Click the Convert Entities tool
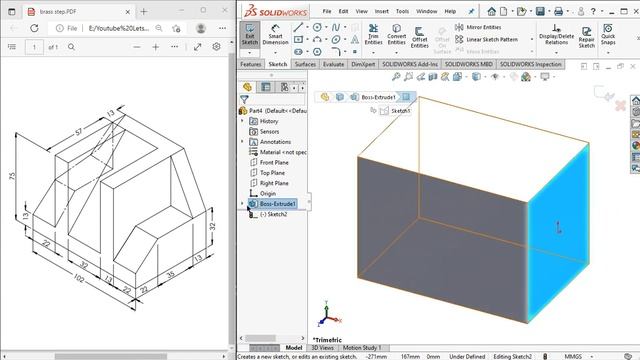This screenshot has height=360, width=640. click(396, 34)
